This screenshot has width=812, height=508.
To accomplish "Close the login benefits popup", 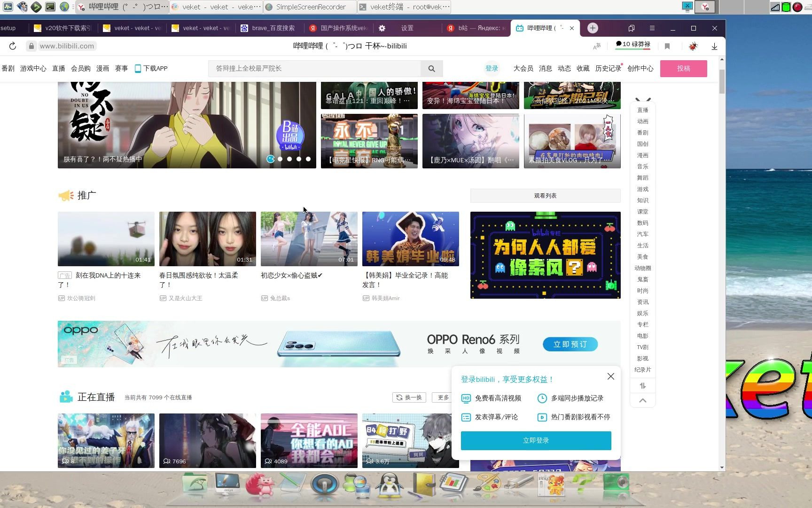I will pos(610,376).
